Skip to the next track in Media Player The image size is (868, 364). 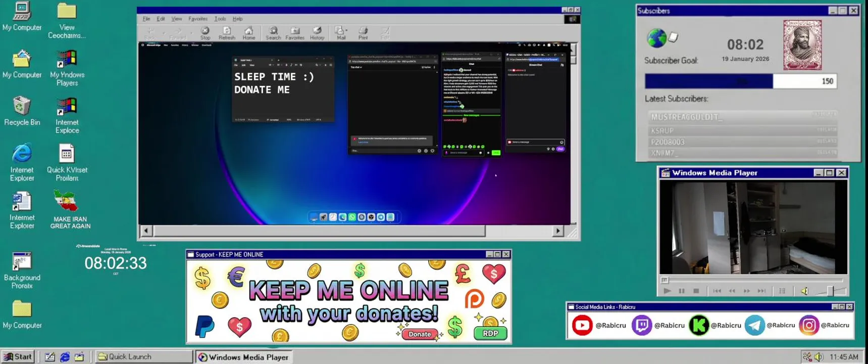click(x=761, y=291)
